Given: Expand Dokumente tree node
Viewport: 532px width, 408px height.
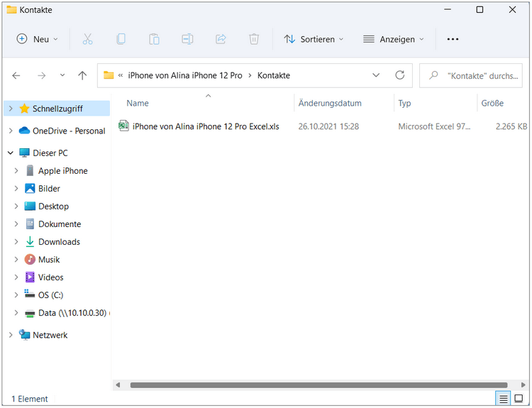Looking at the screenshot, I should (x=16, y=224).
